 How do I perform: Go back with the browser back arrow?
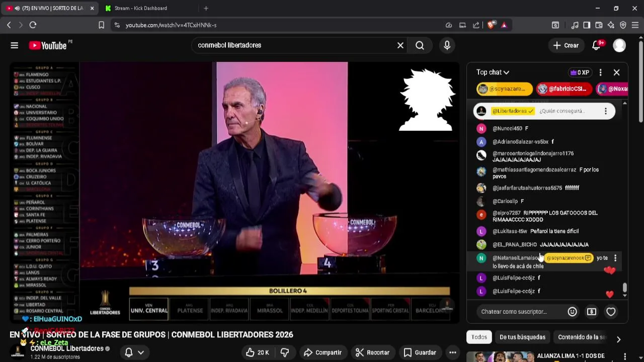pyautogui.click(x=9, y=25)
